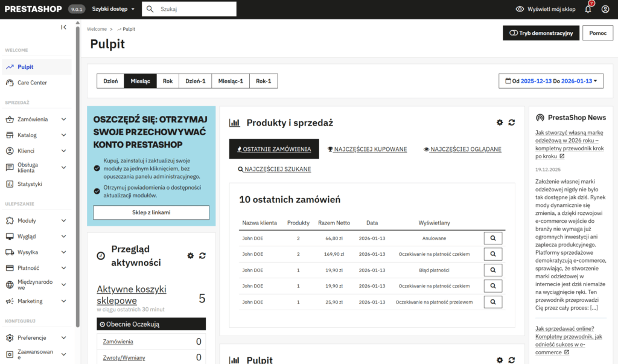Viewport: 618px width, 364px height.
Task: Open the notifications bell icon
Action: click(587, 8)
